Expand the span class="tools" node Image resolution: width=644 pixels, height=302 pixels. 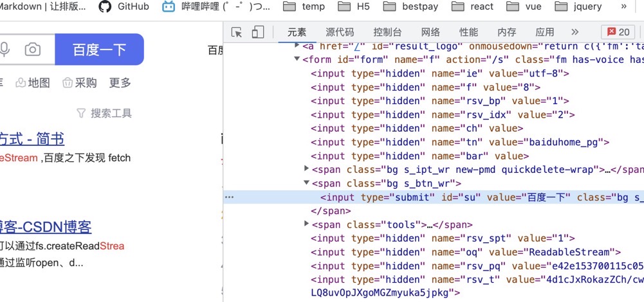coord(306,224)
